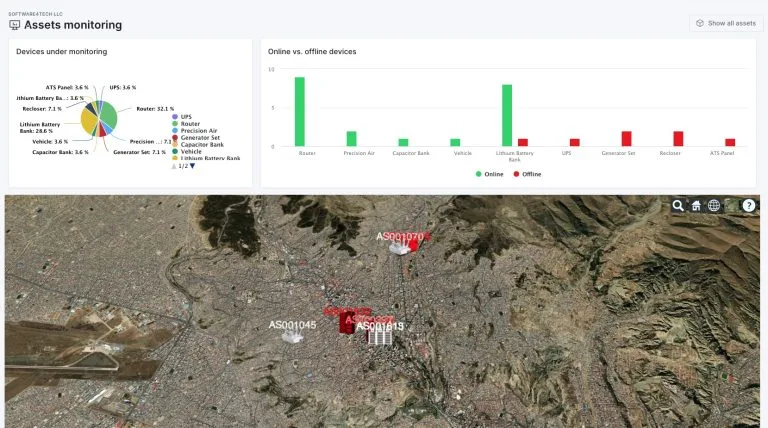Click the UPS offline red bar
768x428 pixels.
(575, 143)
